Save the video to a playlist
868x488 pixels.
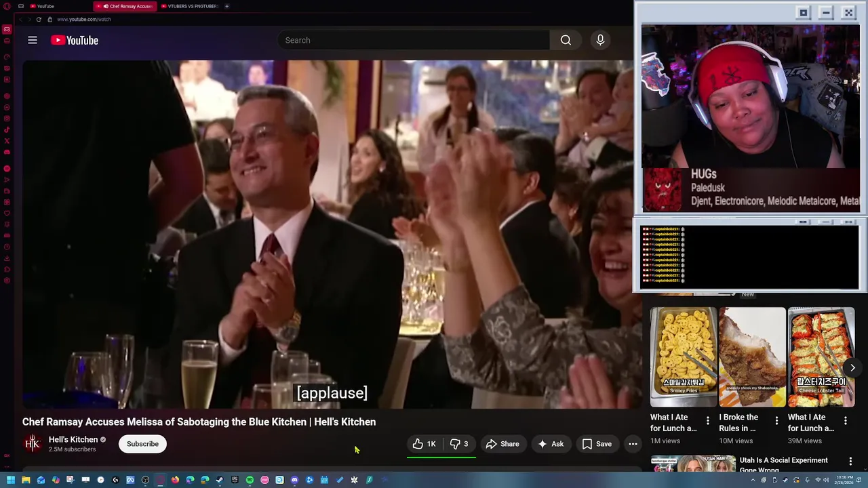597,444
